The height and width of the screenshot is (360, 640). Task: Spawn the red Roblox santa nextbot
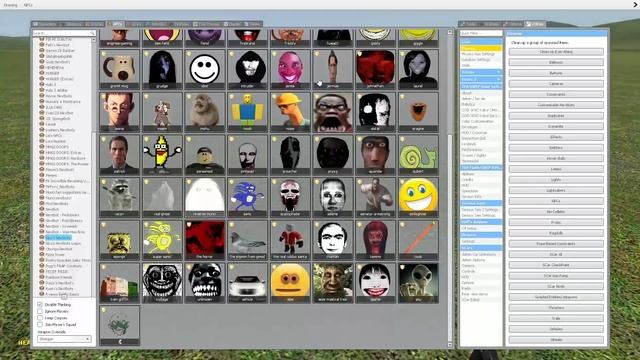point(290,240)
